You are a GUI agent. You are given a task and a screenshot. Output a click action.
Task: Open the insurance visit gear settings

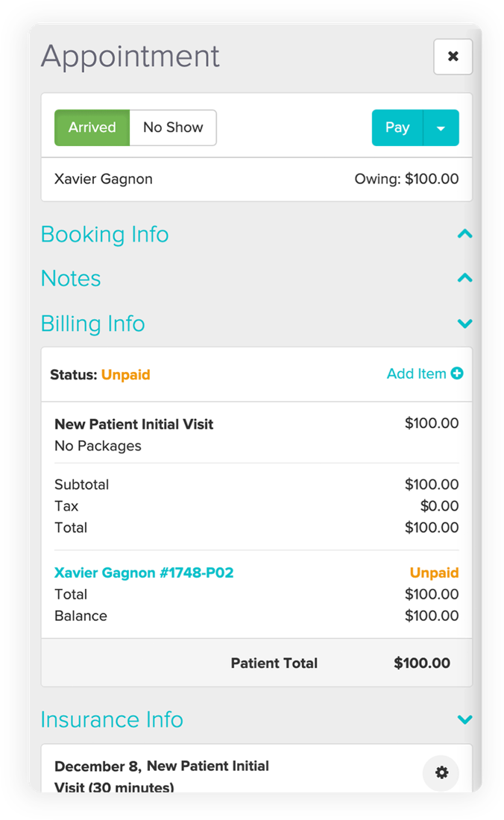tap(441, 773)
